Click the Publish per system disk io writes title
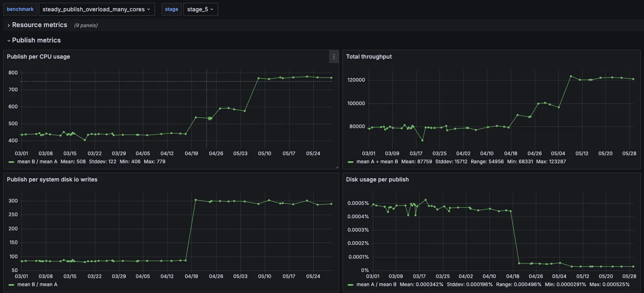 [52, 179]
